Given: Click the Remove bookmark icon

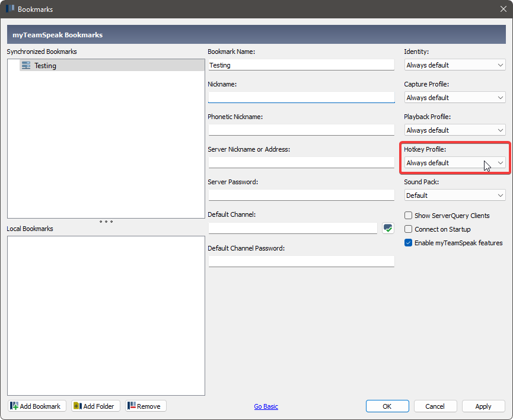Looking at the screenshot, I should 132,406.
